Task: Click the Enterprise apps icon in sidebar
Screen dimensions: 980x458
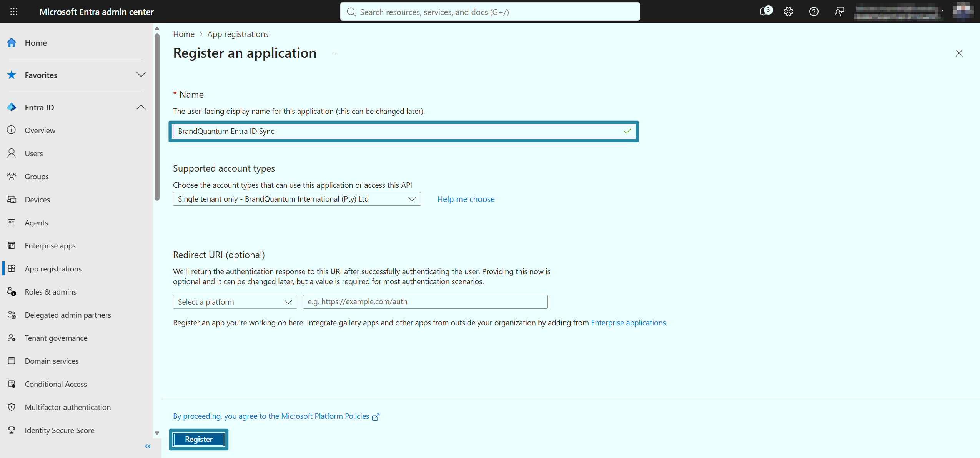Action: coord(12,245)
